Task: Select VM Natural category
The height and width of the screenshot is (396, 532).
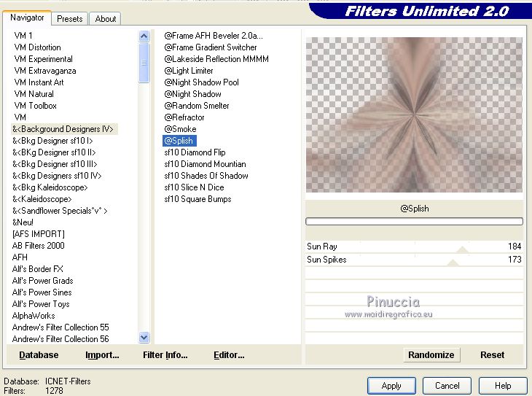Action: coord(34,94)
